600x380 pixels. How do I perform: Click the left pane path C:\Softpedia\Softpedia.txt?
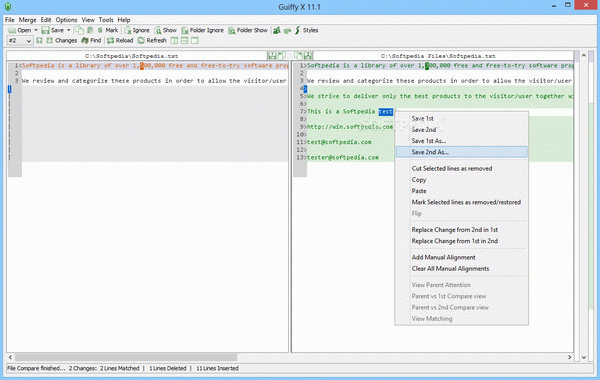132,56
